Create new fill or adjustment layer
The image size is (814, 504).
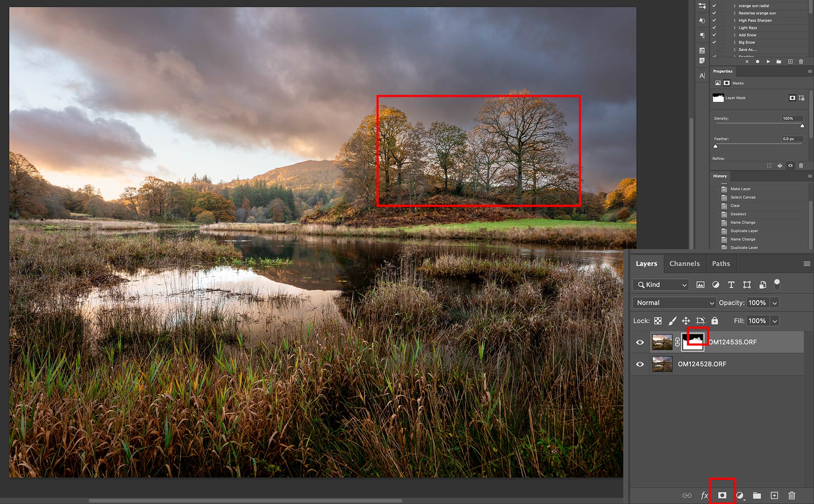tap(740, 495)
